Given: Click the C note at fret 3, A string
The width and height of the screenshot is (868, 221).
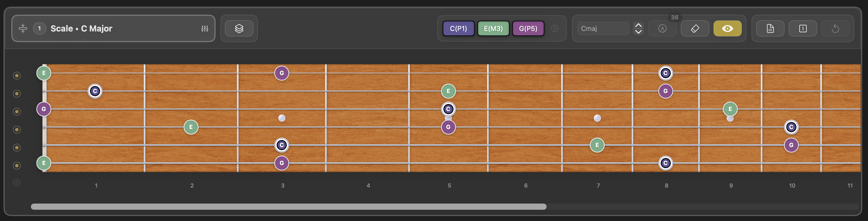Looking at the screenshot, I should (x=282, y=145).
